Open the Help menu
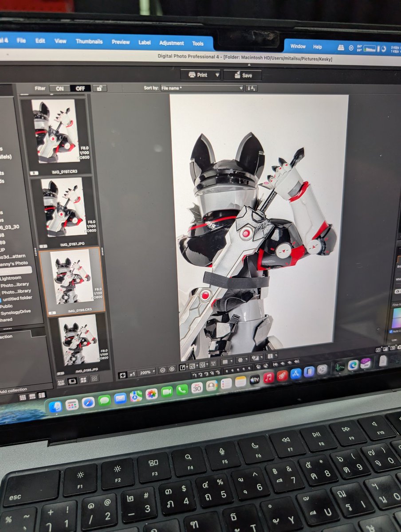Screen dimensions: 401x532 click(318, 47)
